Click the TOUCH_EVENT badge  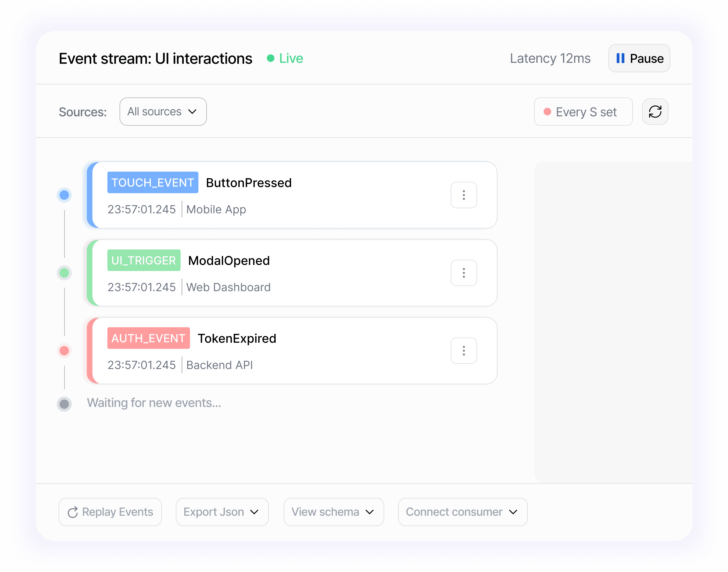point(152,183)
